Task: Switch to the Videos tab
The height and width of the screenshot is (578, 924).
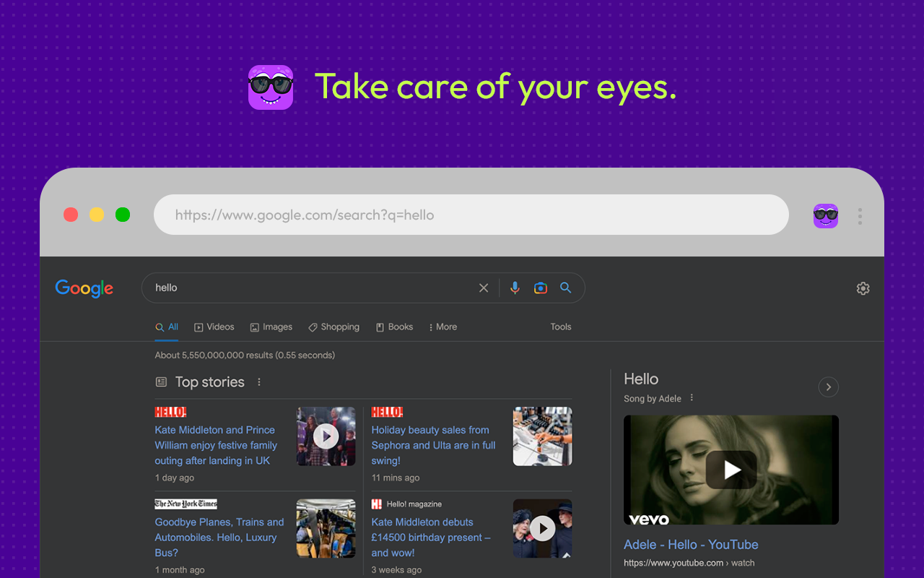Action: click(x=214, y=327)
